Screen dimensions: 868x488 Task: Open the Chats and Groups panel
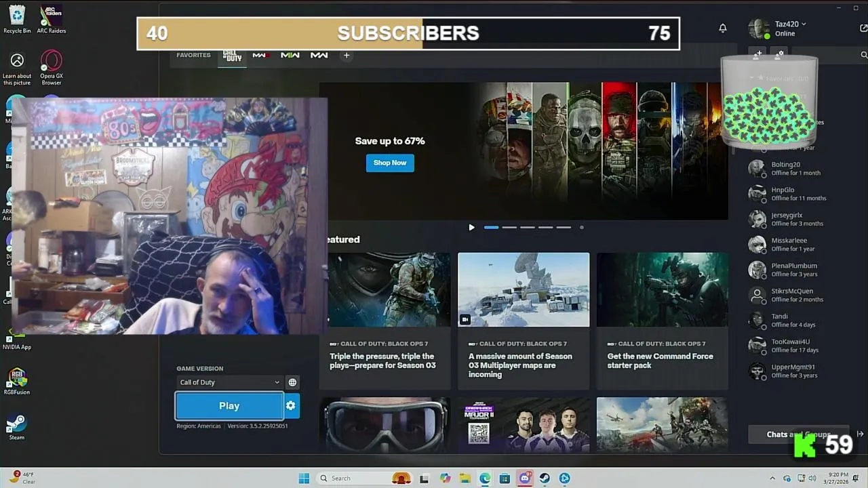[x=798, y=434]
